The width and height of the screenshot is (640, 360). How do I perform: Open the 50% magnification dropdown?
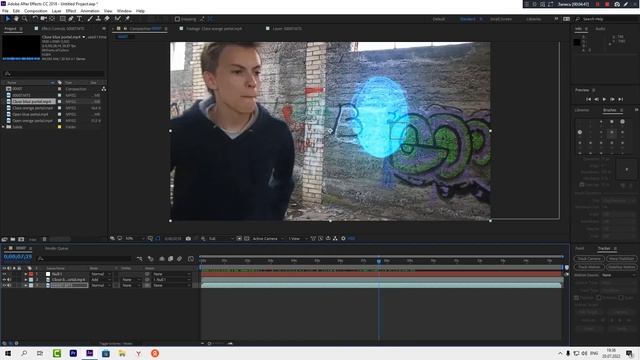pyautogui.click(x=135, y=238)
